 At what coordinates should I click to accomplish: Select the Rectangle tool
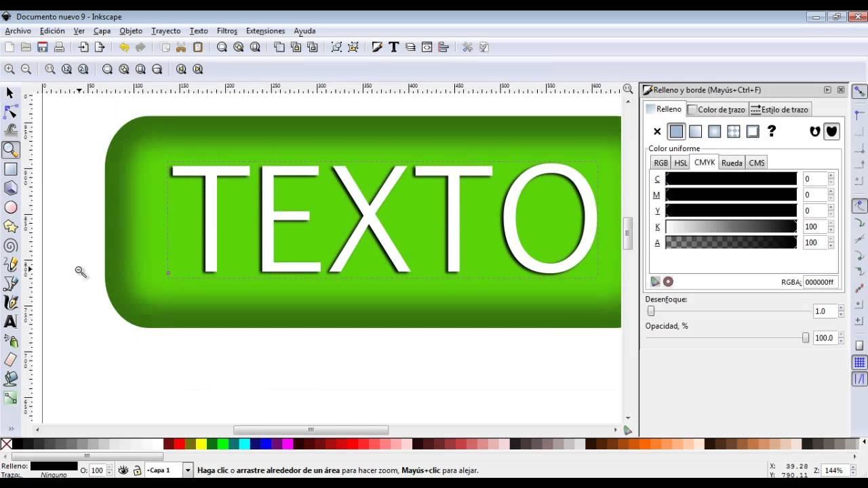point(10,169)
